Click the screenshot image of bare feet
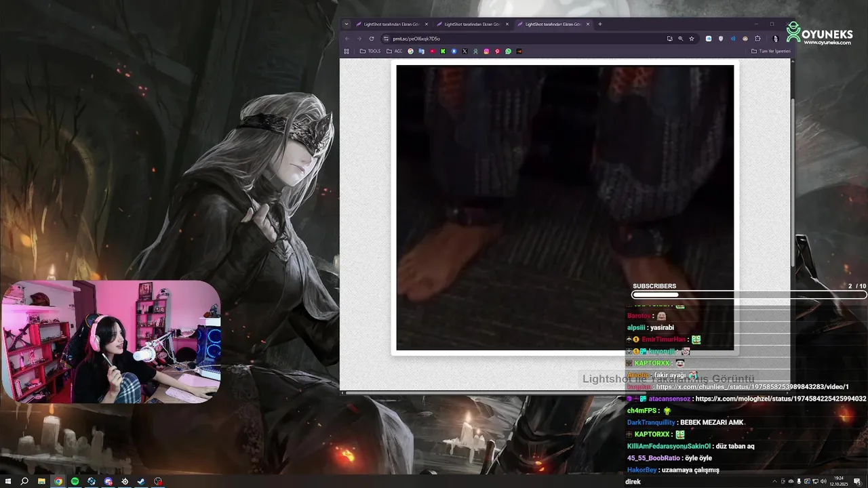The width and height of the screenshot is (868, 488). 565,207
